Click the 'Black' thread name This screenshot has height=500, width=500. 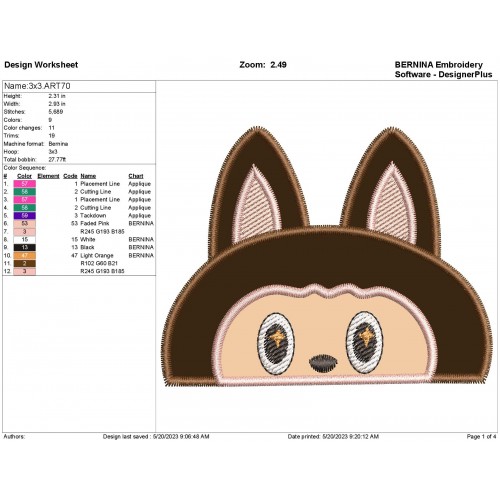pyautogui.click(x=87, y=247)
